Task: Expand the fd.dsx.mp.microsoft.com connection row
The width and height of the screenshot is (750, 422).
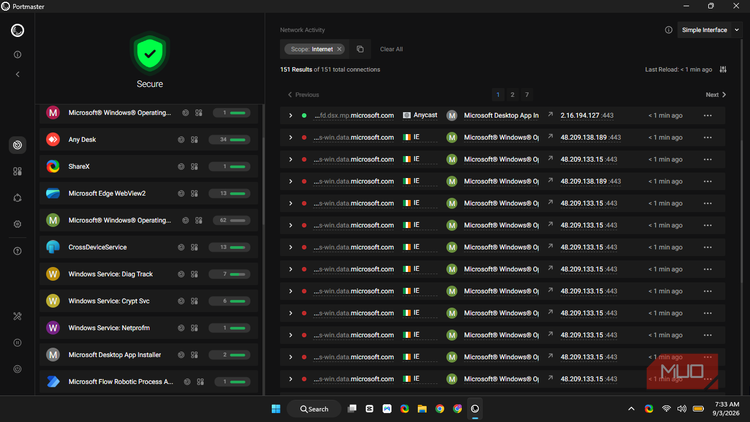Action: [290, 115]
